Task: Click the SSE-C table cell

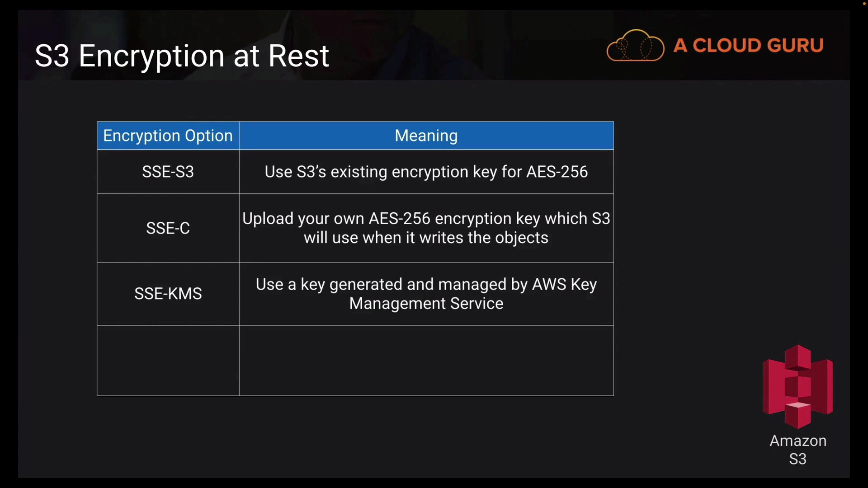Action: click(x=168, y=228)
